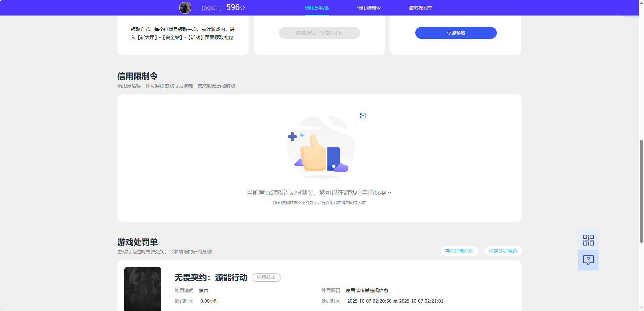Click the 处罚结束 status badge
This screenshot has height=311, width=644.
pos(266,277)
